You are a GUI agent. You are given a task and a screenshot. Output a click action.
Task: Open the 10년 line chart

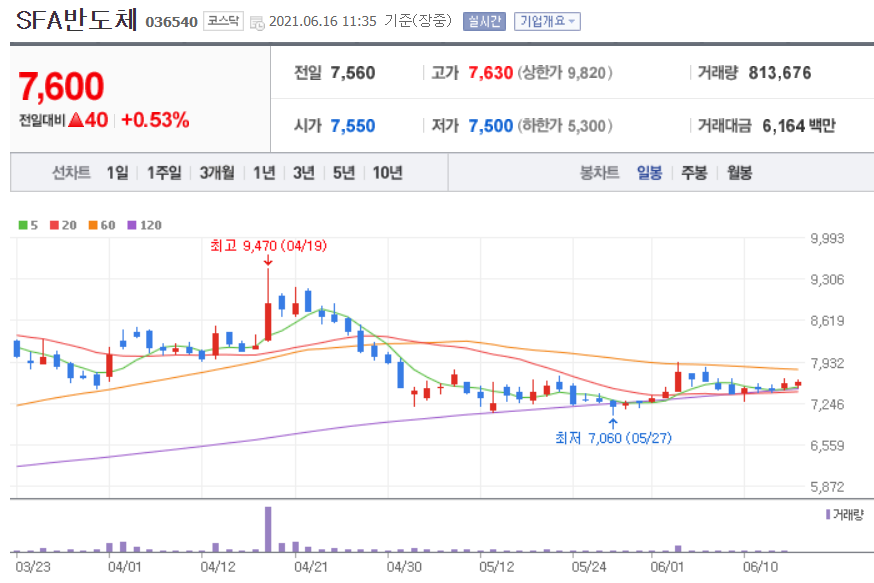pyautogui.click(x=387, y=173)
